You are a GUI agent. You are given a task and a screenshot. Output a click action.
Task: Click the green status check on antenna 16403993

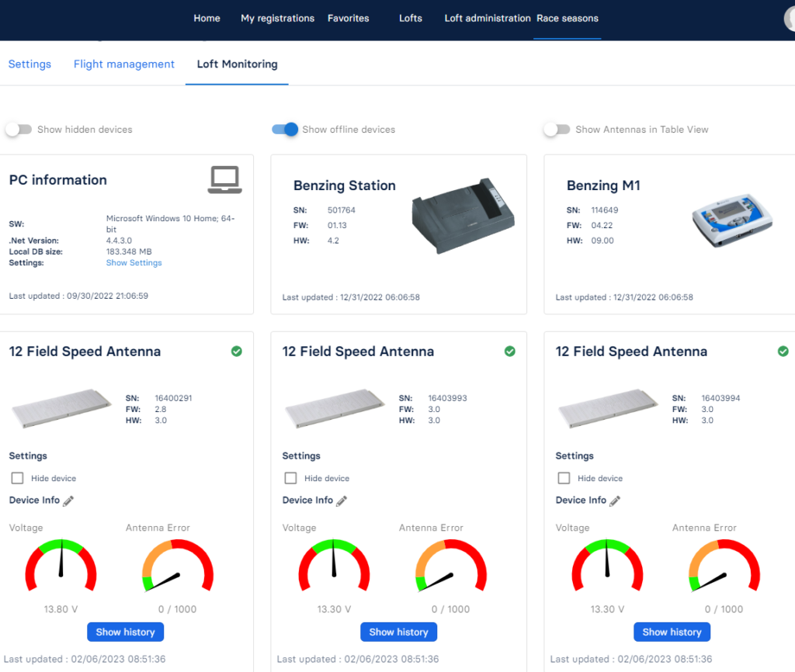point(510,352)
